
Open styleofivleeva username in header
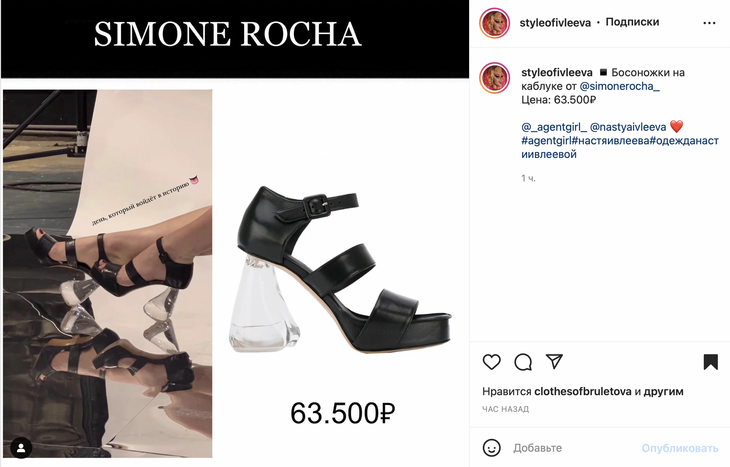click(555, 22)
